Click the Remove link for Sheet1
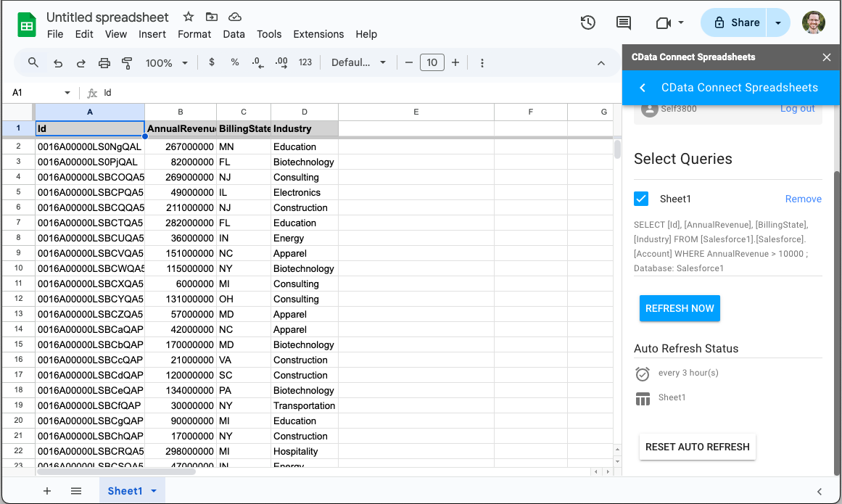The height and width of the screenshot is (504, 842). [803, 199]
